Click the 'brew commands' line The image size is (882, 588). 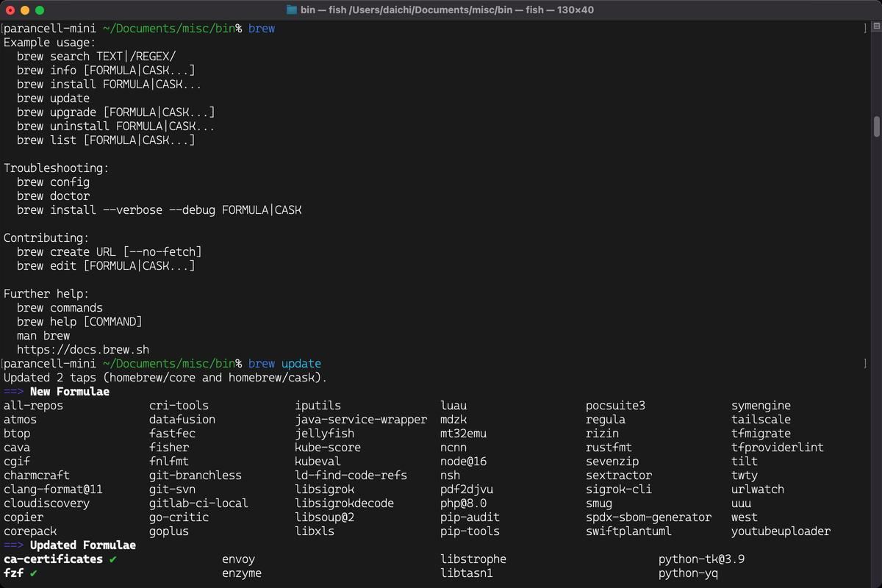click(x=60, y=308)
